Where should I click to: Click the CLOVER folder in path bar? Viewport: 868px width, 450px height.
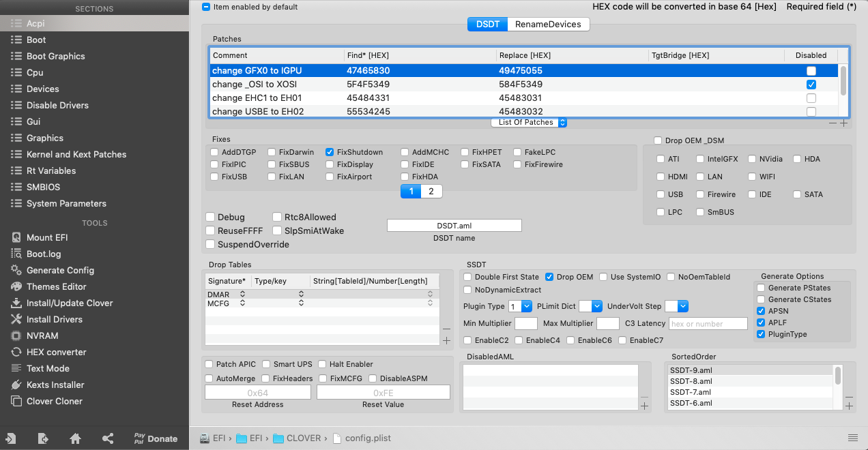pyautogui.click(x=298, y=438)
